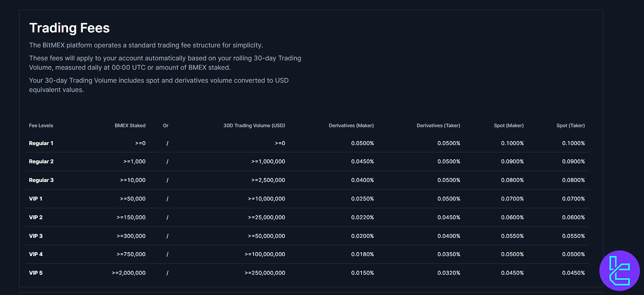Click the purple logo badge in the corner
The image size is (644, 295).
point(620,271)
